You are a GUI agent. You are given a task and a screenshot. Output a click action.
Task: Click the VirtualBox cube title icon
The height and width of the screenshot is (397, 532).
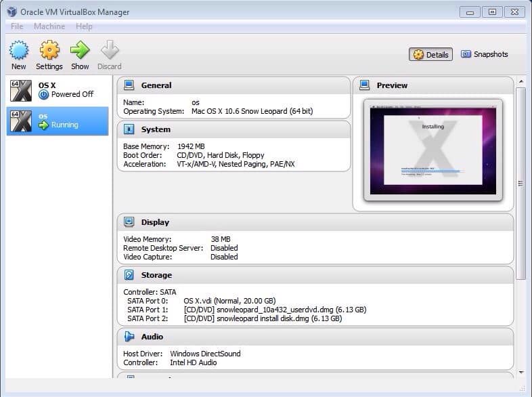pyautogui.click(x=12, y=12)
